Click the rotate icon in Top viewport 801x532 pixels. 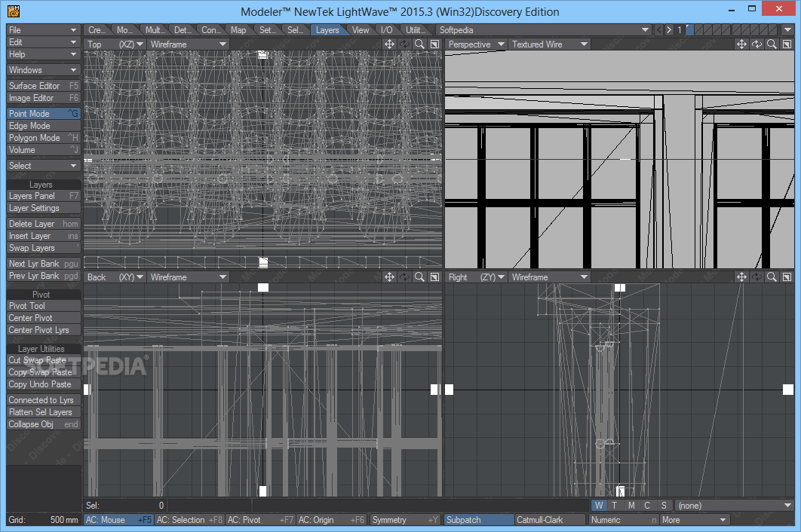(x=404, y=44)
